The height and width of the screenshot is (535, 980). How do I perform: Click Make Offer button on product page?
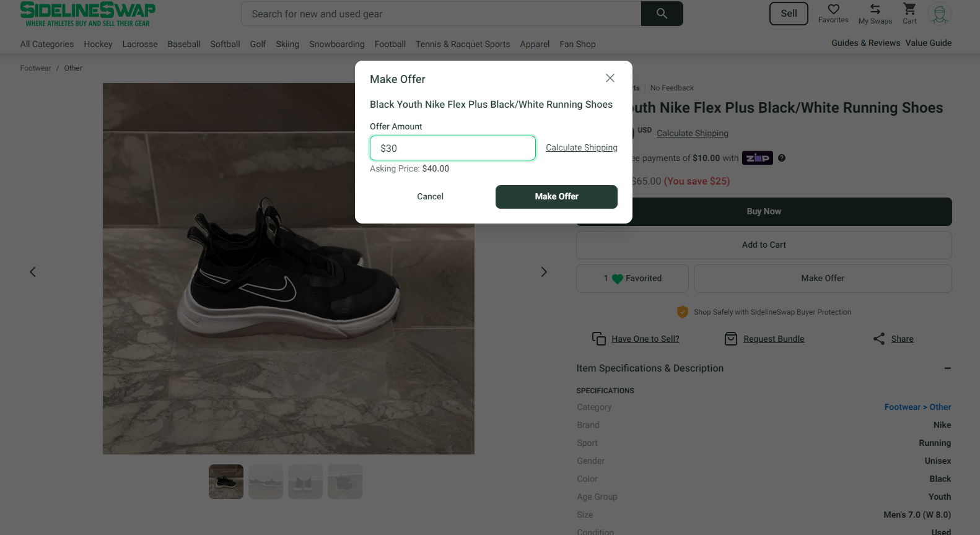[823, 279]
